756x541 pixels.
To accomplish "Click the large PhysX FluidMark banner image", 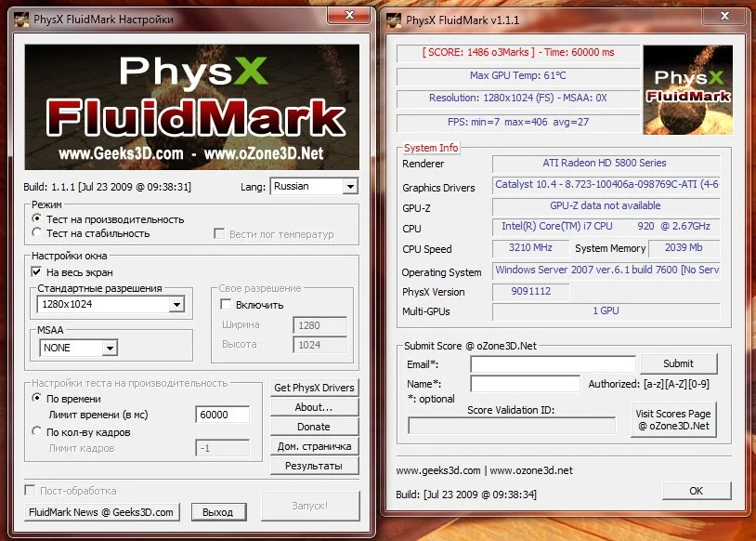I will pyautogui.click(x=192, y=107).
